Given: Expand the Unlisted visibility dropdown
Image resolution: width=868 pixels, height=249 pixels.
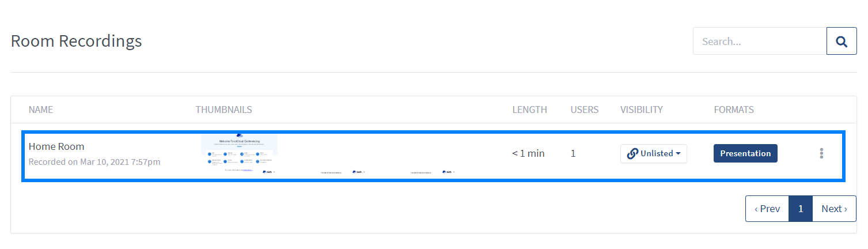Looking at the screenshot, I should (x=654, y=153).
